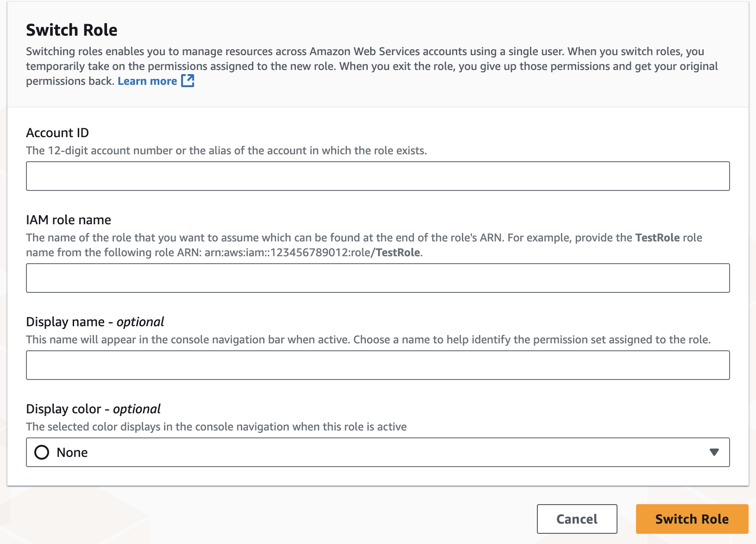Open the Learn more link

coord(147,81)
